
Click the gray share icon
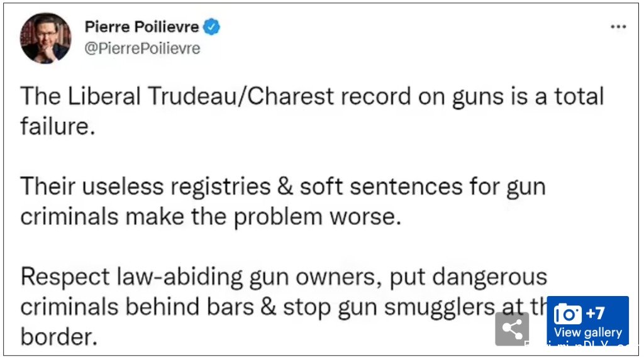[x=512, y=329]
